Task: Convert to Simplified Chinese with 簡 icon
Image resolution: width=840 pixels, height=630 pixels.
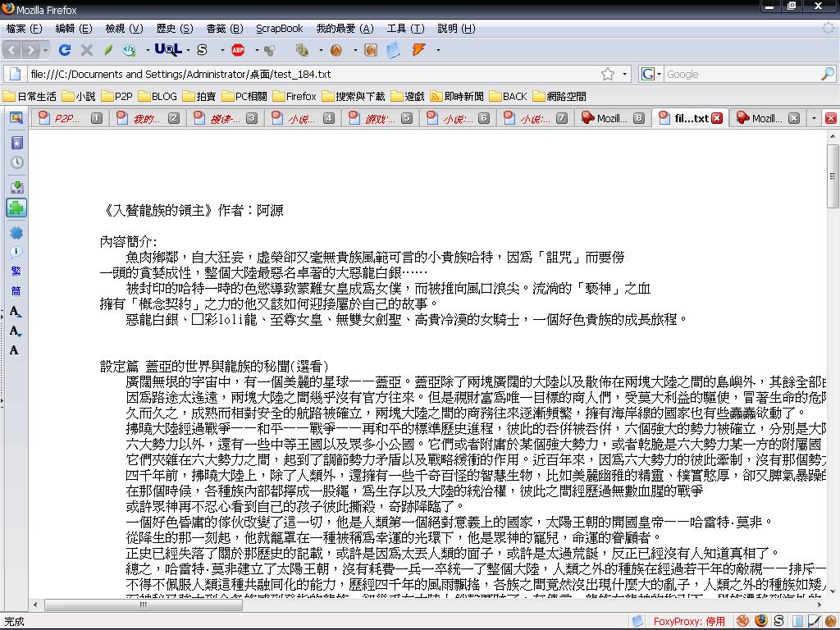Action: [16, 291]
